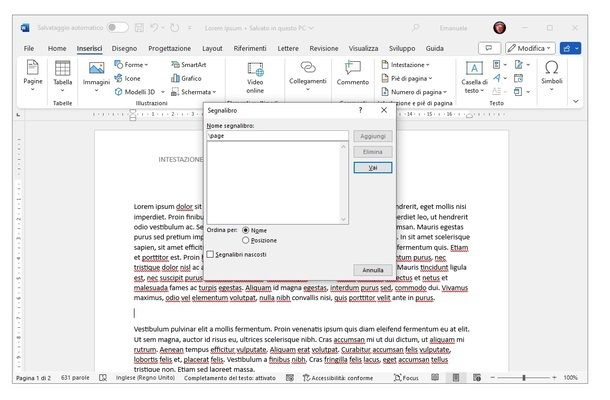Insert a Modelli 3D object

click(x=135, y=92)
